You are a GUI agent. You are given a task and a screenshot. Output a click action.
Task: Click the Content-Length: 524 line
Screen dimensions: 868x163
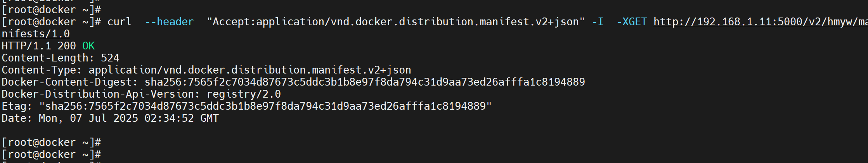pyautogui.click(x=61, y=58)
